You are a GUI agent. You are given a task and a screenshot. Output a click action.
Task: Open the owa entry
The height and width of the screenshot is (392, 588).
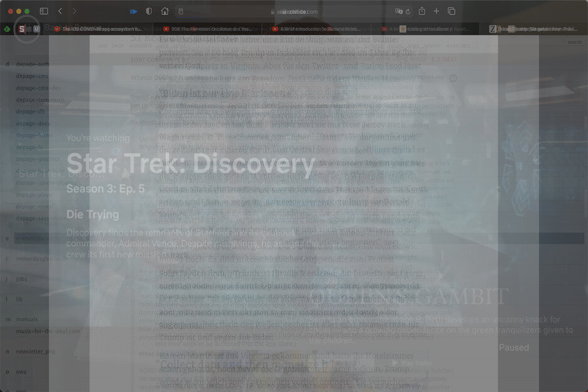click(x=21, y=372)
